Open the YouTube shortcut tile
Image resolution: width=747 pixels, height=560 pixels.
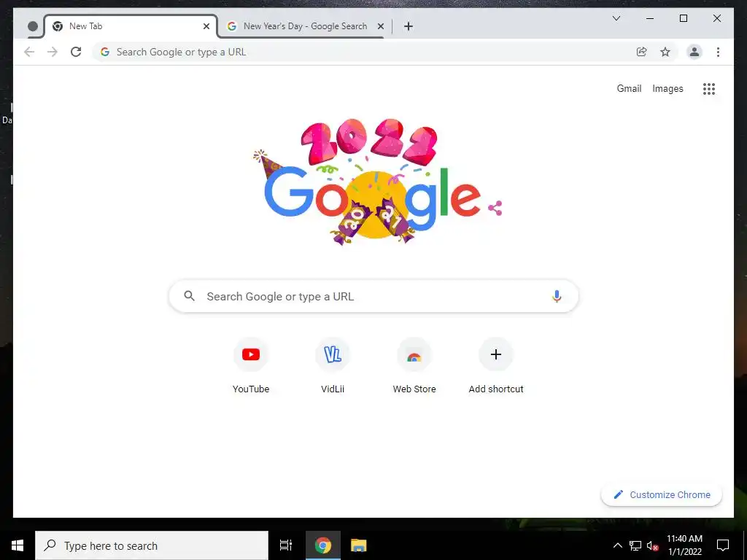[251, 366]
